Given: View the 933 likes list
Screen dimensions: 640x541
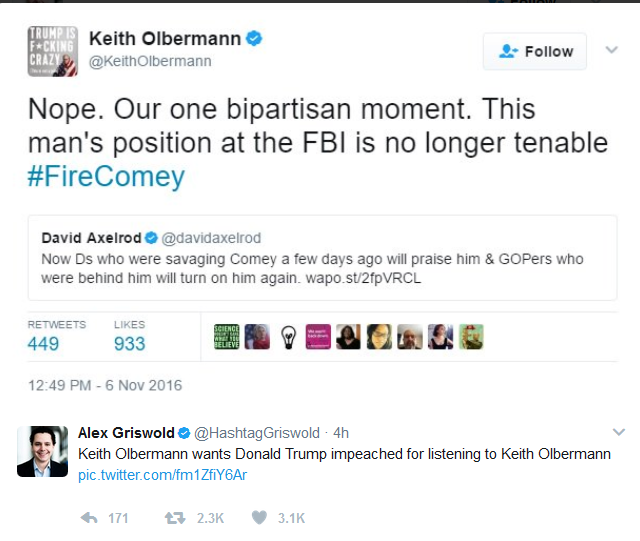Looking at the screenshot, I should [x=130, y=336].
